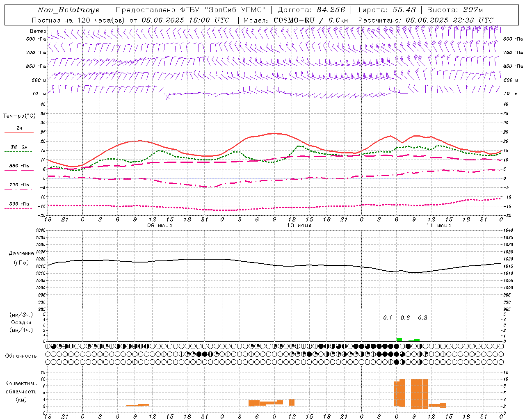Viewport: 525px width, 420px height.
Task: Click the 09 июня date label
Action: pyautogui.click(x=160, y=226)
